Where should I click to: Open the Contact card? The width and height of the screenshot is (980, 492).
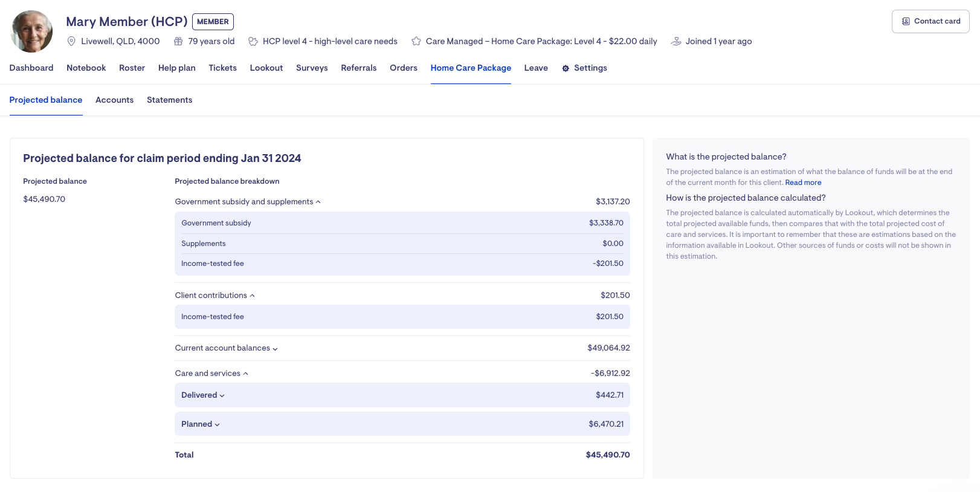930,21
